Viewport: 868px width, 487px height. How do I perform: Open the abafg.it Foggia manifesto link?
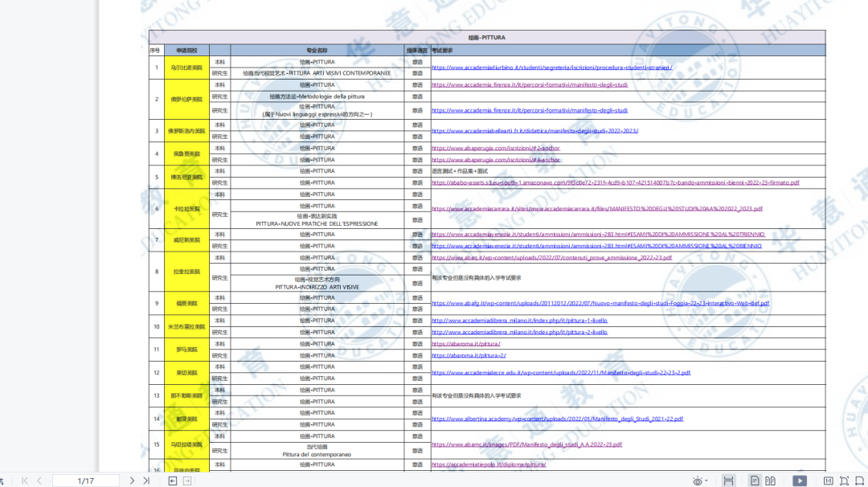(x=600, y=303)
